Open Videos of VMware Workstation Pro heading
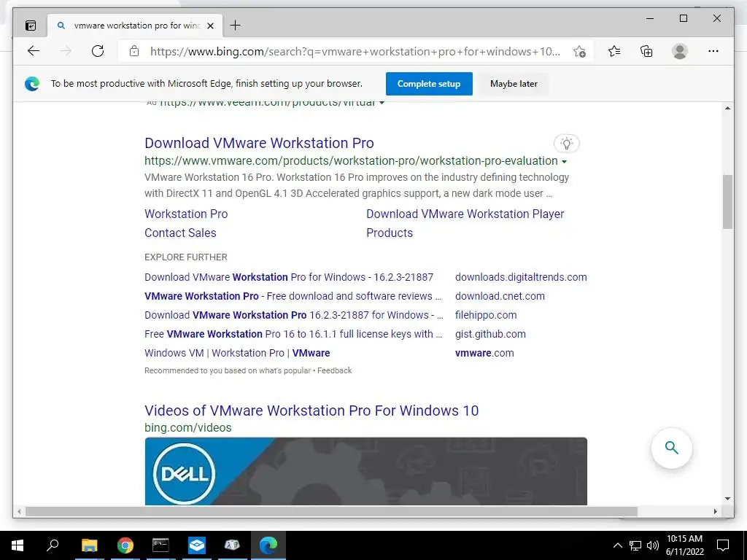Viewport: 747px width, 560px height. click(x=311, y=411)
